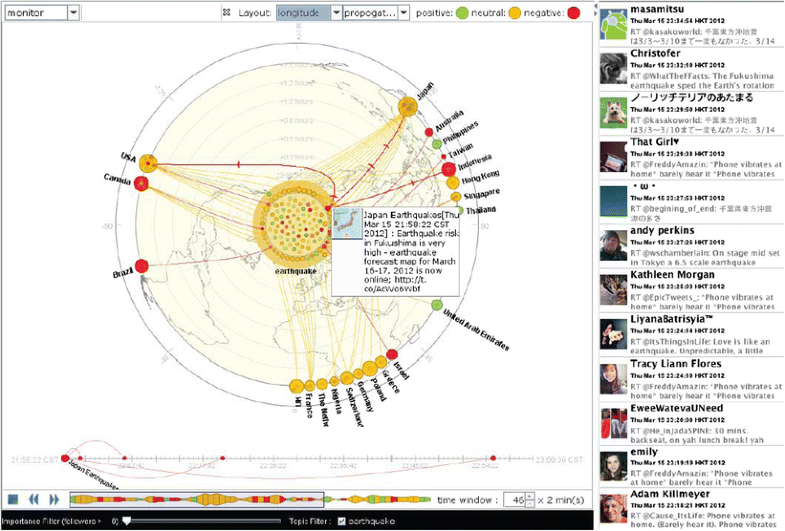
Task: Click the stop playback square button
Action: coord(14,499)
